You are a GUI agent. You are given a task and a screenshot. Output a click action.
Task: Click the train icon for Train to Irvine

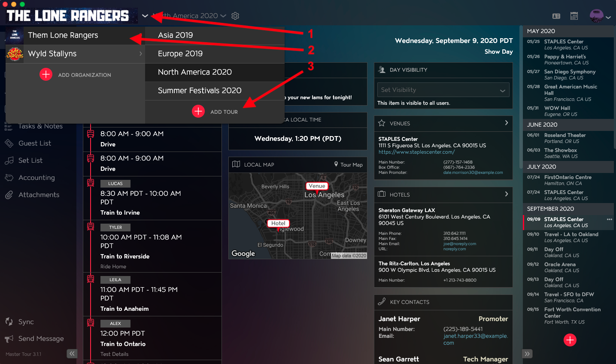[x=91, y=182]
